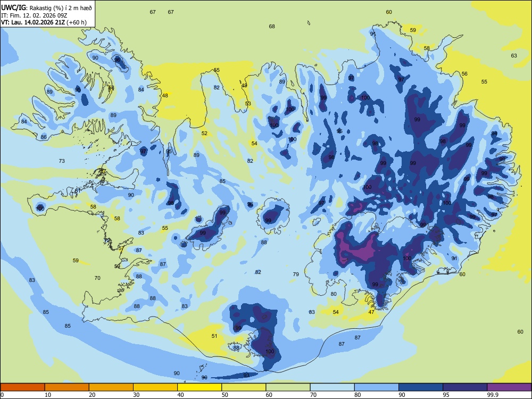This screenshot has width=532, height=399.
Task: Click the humidity value '93' offshore
Action: coord(246,375)
